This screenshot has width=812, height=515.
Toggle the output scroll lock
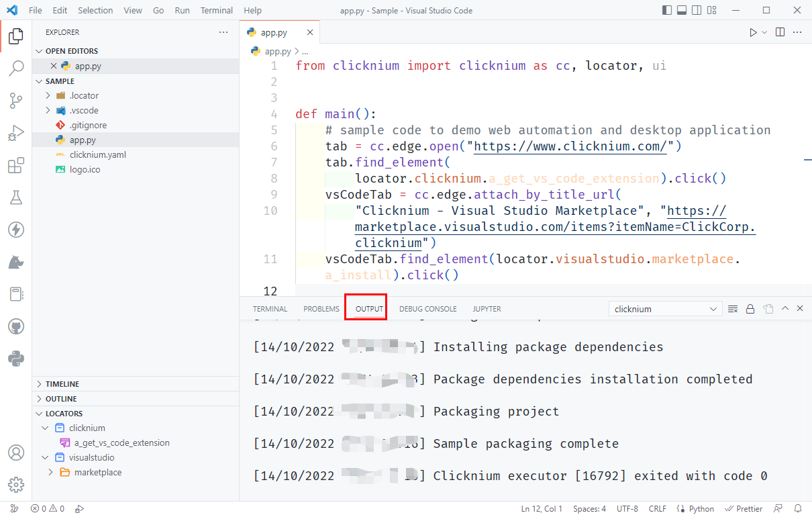(750, 309)
